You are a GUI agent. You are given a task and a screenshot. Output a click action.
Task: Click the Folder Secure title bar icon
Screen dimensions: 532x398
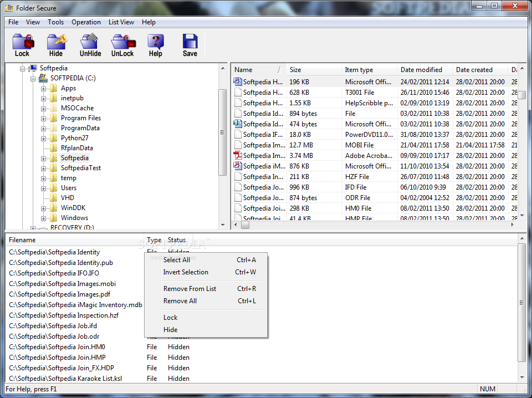pos(8,8)
